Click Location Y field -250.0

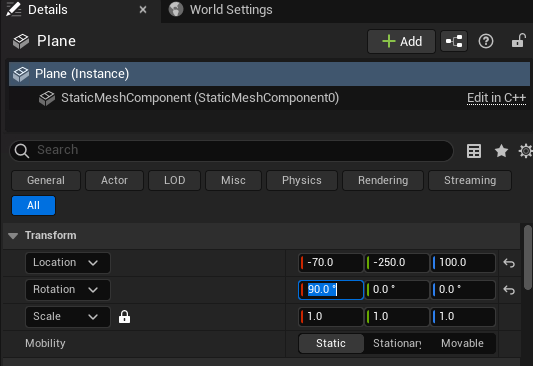tap(397, 263)
